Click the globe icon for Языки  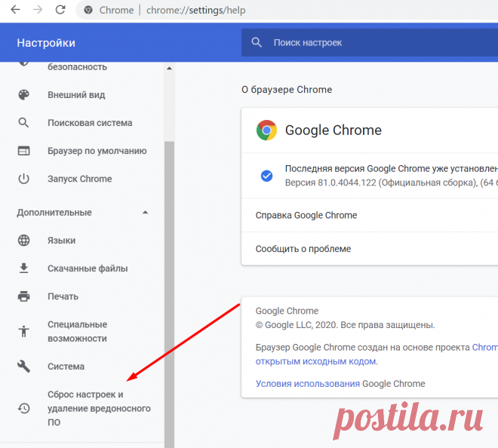click(24, 241)
